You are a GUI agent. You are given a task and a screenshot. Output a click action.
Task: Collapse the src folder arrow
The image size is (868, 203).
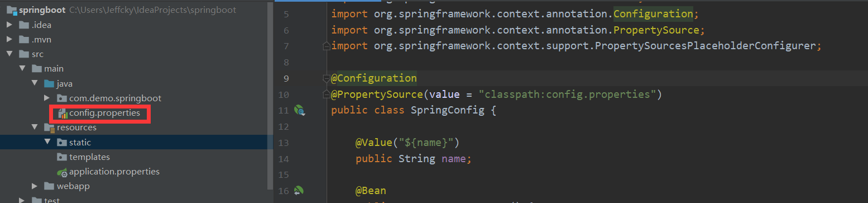pyautogui.click(x=9, y=54)
